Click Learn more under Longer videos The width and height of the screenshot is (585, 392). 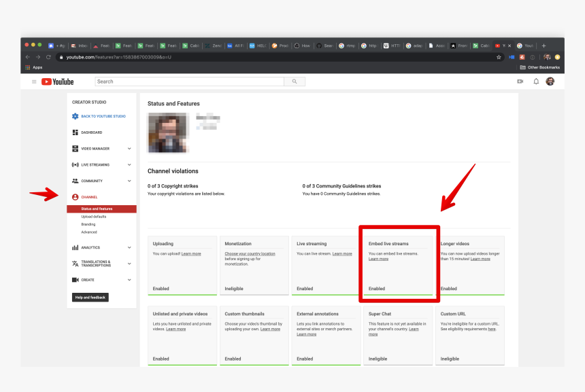tap(480, 259)
